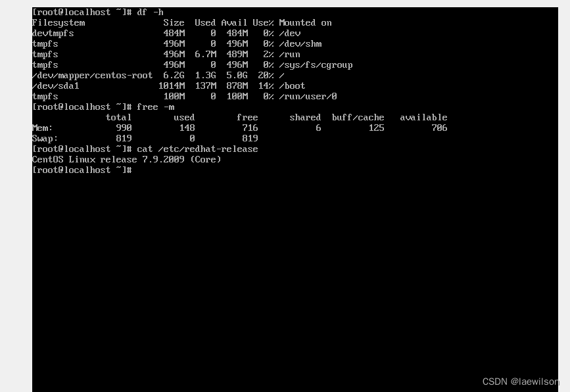Click the '/run/user/0' mount point

tap(308, 97)
